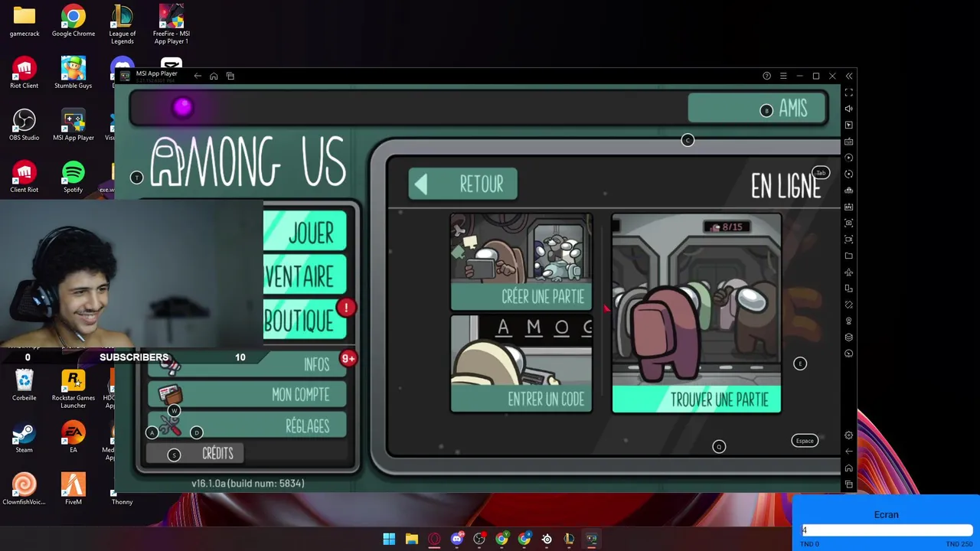The height and width of the screenshot is (551, 980).
Task: Click sidebar bottom home icon
Action: click(x=849, y=468)
